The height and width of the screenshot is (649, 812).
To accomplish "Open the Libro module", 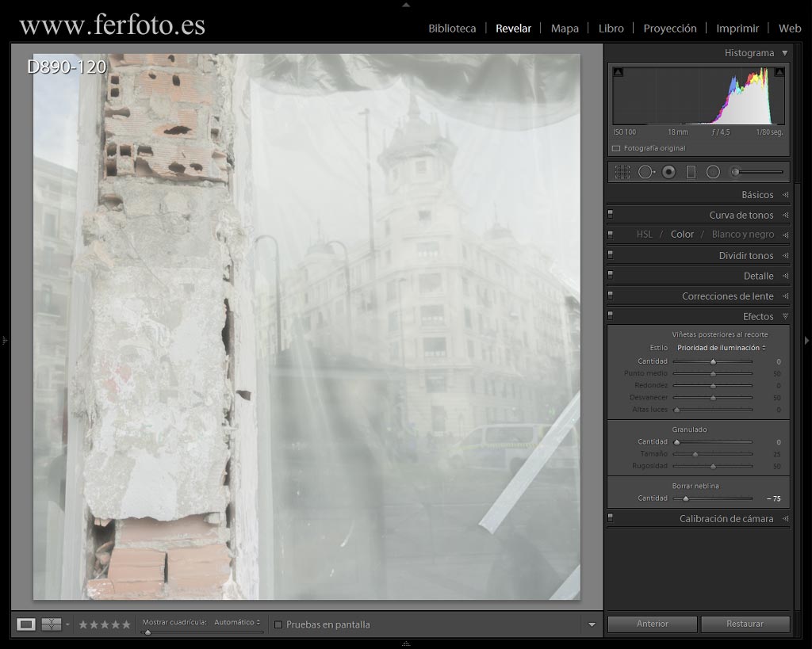I will (611, 29).
